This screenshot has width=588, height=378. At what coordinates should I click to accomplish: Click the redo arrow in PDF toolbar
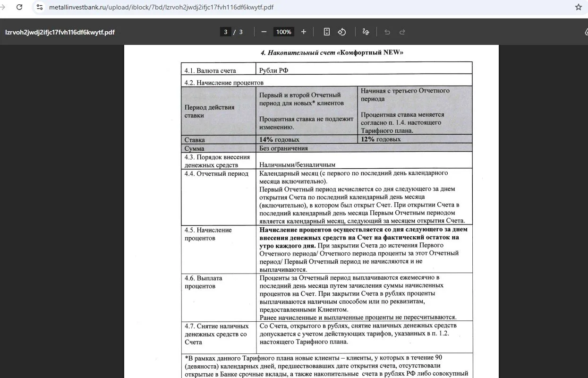pyautogui.click(x=402, y=32)
